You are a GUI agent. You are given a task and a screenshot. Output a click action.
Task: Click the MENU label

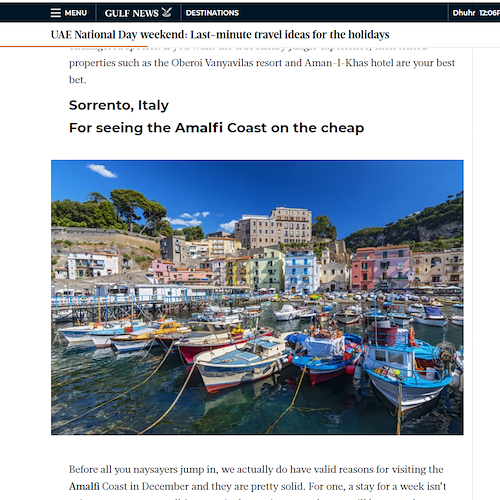(x=76, y=13)
